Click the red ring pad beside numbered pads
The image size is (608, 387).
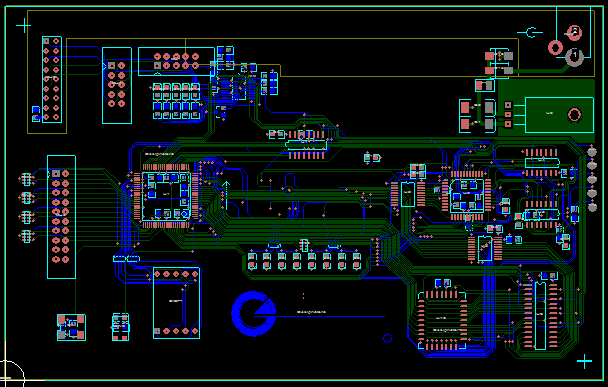click(x=555, y=48)
